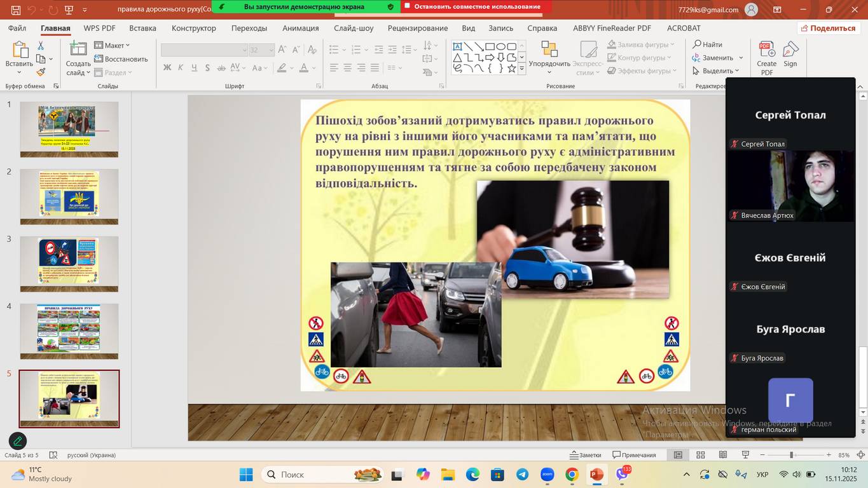Screen dimensions: 868x488
Task: Expand the Макет layout dropdown
Action: [112, 45]
